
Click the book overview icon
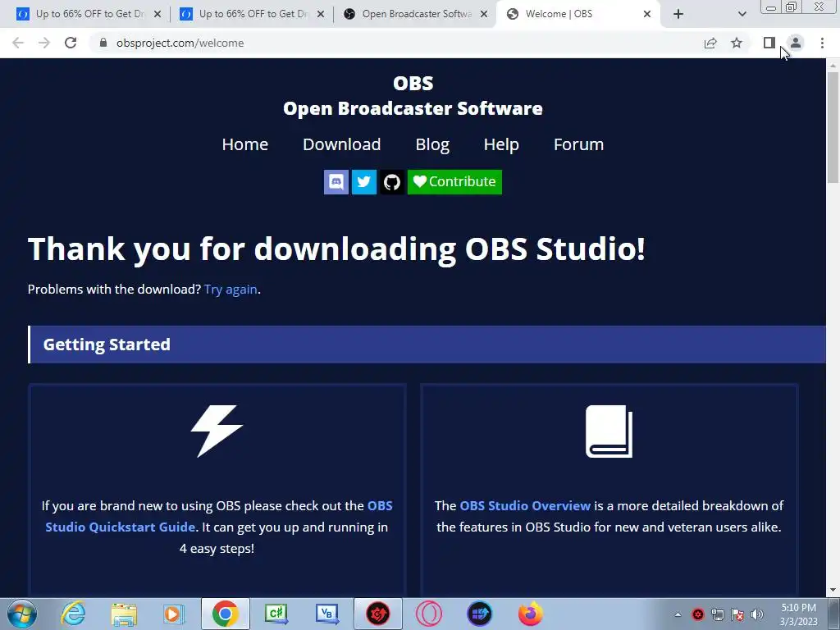coord(609,431)
